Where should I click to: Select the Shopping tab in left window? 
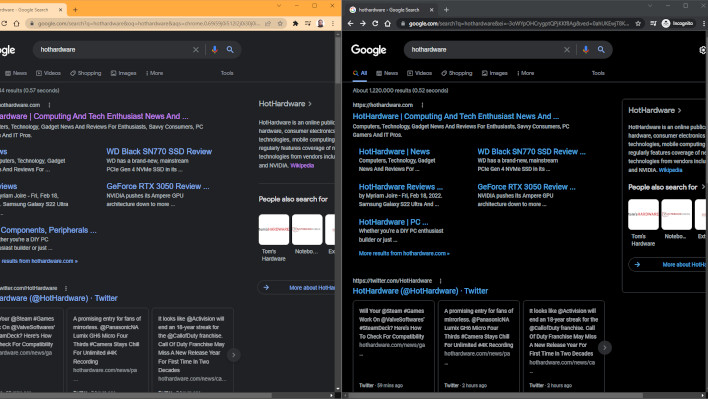(86, 73)
